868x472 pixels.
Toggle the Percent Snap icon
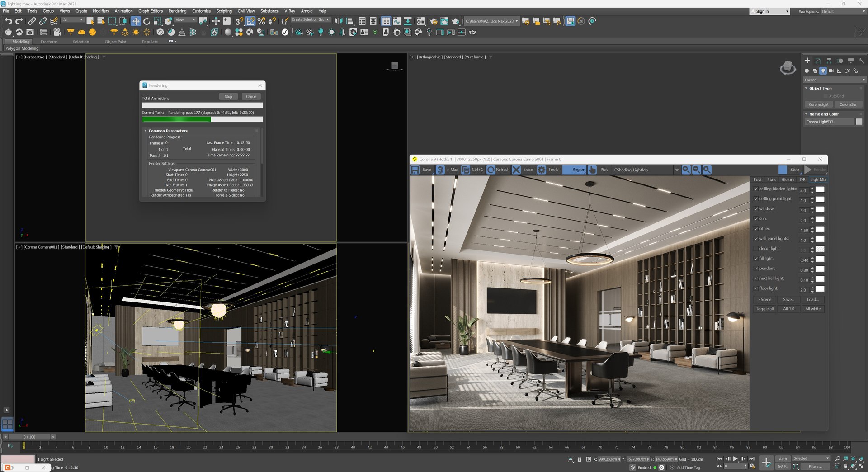click(261, 21)
